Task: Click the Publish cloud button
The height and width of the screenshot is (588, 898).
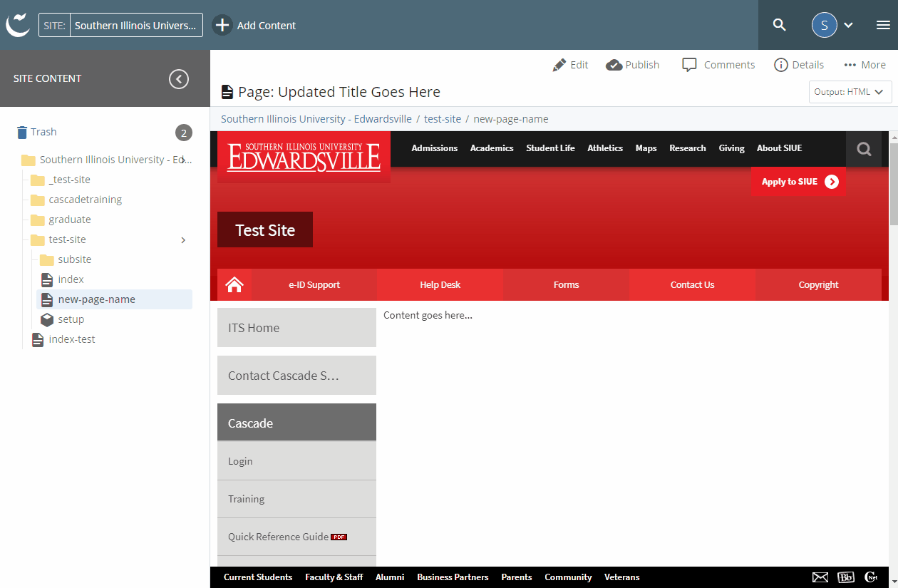Action: tap(633, 65)
